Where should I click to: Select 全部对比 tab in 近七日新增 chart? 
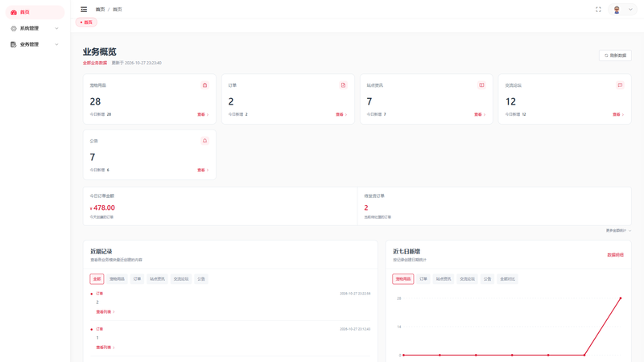pyautogui.click(x=507, y=279)
